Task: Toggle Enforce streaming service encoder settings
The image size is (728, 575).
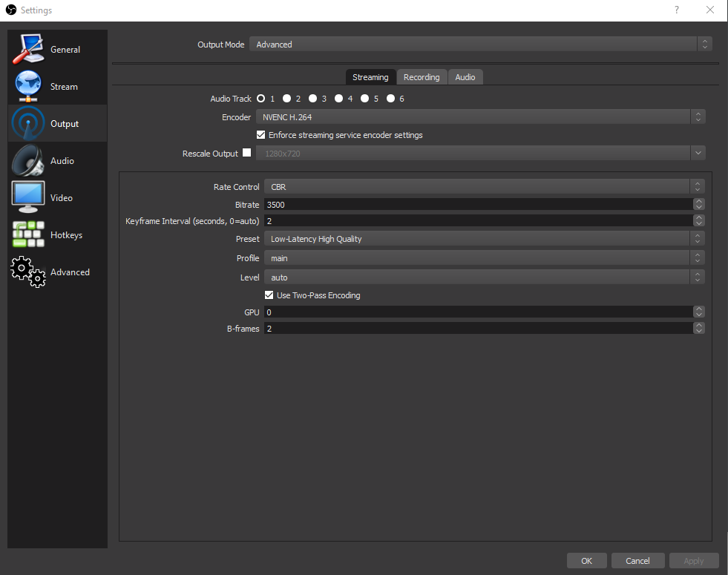Action: 261,134
